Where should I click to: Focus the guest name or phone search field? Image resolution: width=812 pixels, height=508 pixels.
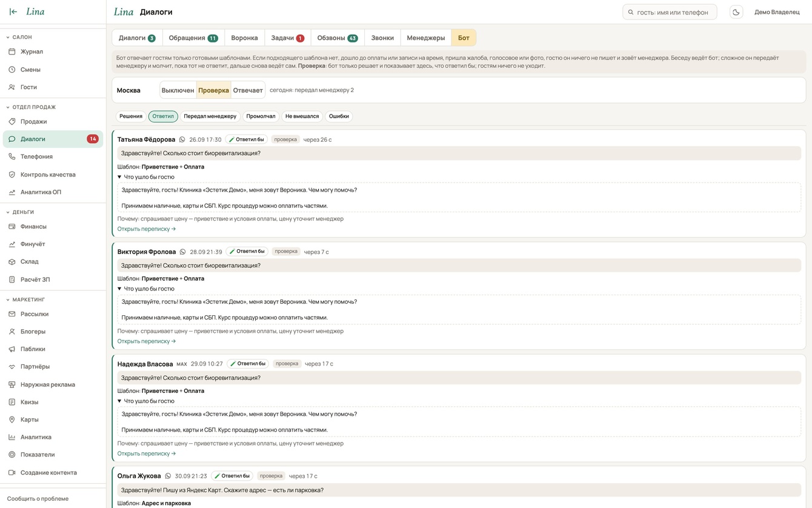[x=670, y=12]
